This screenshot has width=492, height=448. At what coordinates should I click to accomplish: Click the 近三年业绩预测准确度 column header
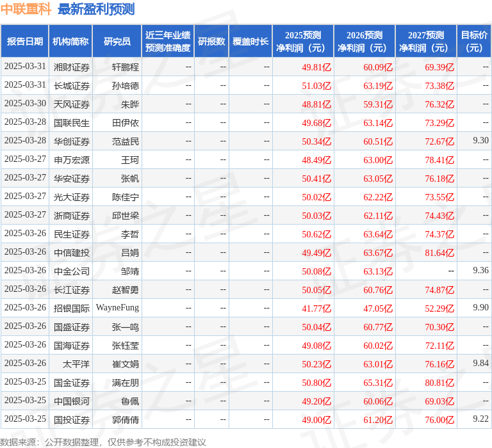pyautogui.click(x=168, y=42)
